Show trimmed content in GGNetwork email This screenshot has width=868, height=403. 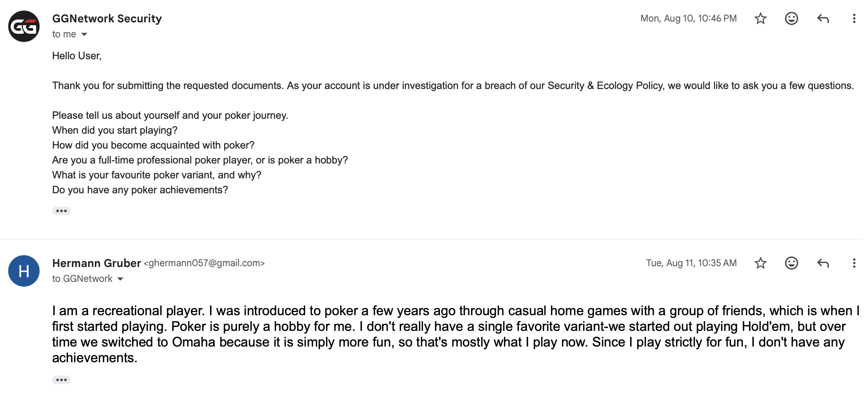pos(62,211)
